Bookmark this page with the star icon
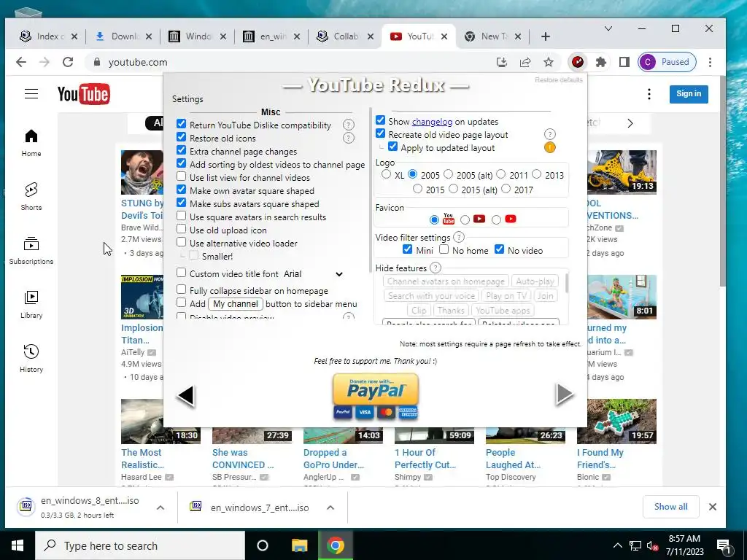The image size is (747, 560). click(549, 62)
